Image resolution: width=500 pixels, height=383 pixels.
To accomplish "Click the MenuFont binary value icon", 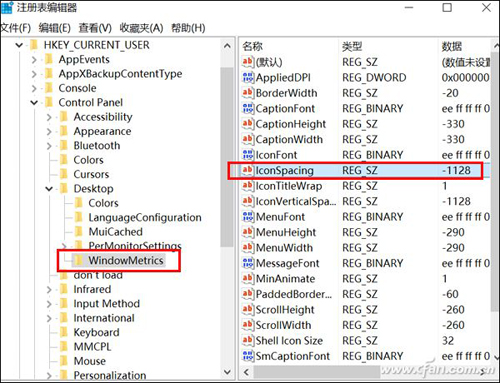I will (x=247, y=217).
